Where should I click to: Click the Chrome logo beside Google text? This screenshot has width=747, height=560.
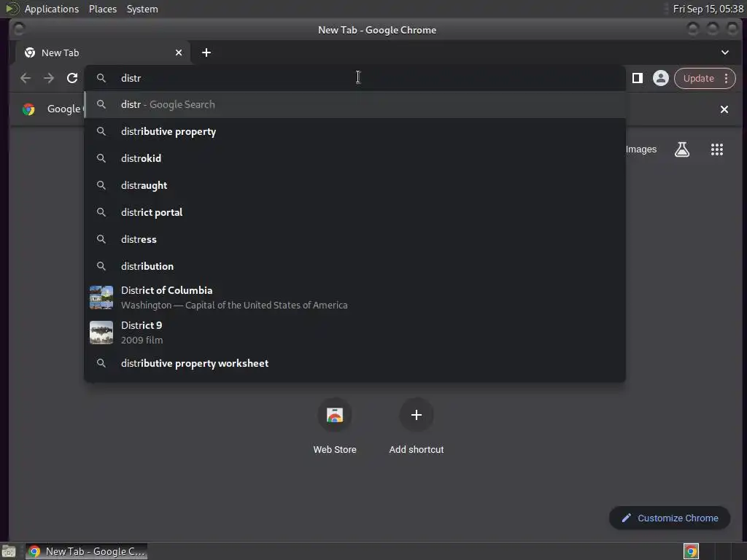click(28, 109)
